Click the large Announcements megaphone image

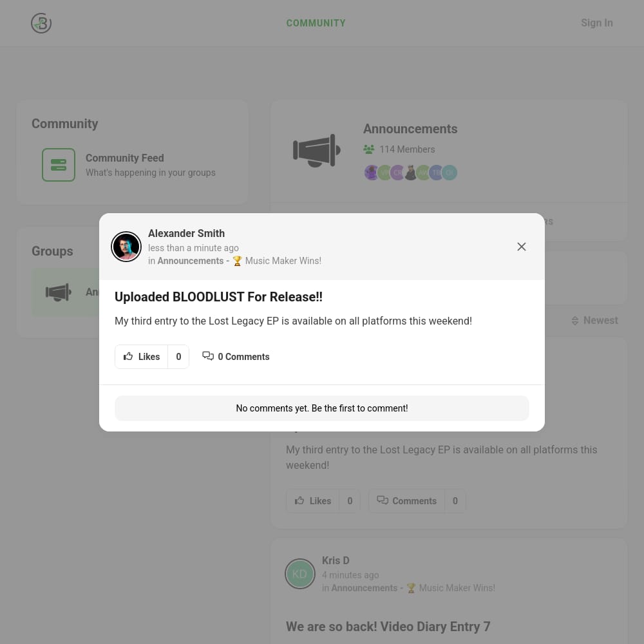317,150
